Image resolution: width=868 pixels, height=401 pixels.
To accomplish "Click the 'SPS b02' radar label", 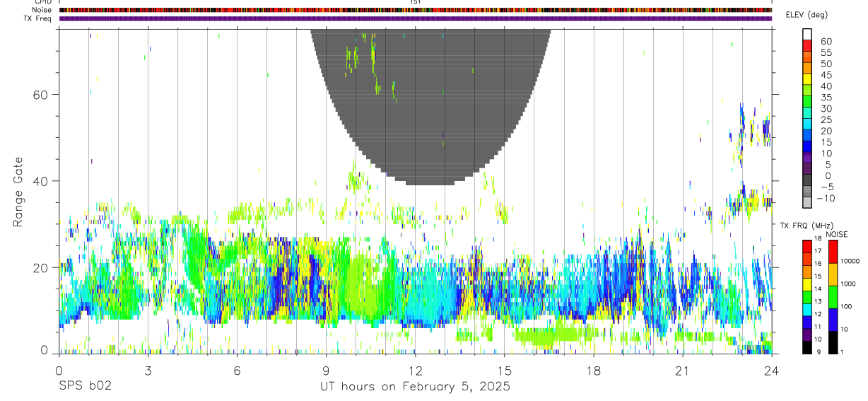I will [84, 386].
